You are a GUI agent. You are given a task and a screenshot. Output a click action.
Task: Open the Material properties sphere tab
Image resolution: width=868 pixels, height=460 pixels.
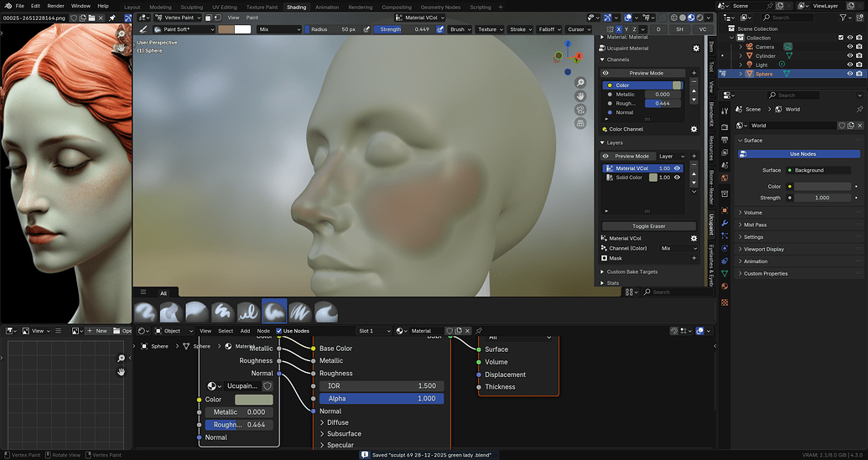(x=725, y=287)
